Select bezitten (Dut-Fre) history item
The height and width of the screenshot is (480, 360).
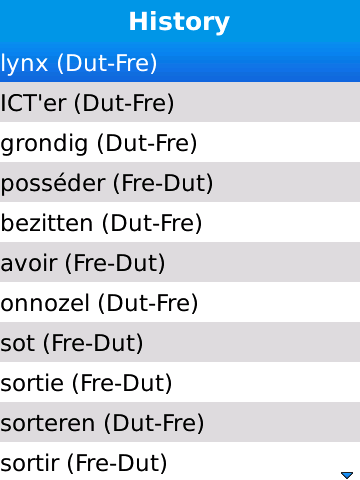[x=180, y=222]
